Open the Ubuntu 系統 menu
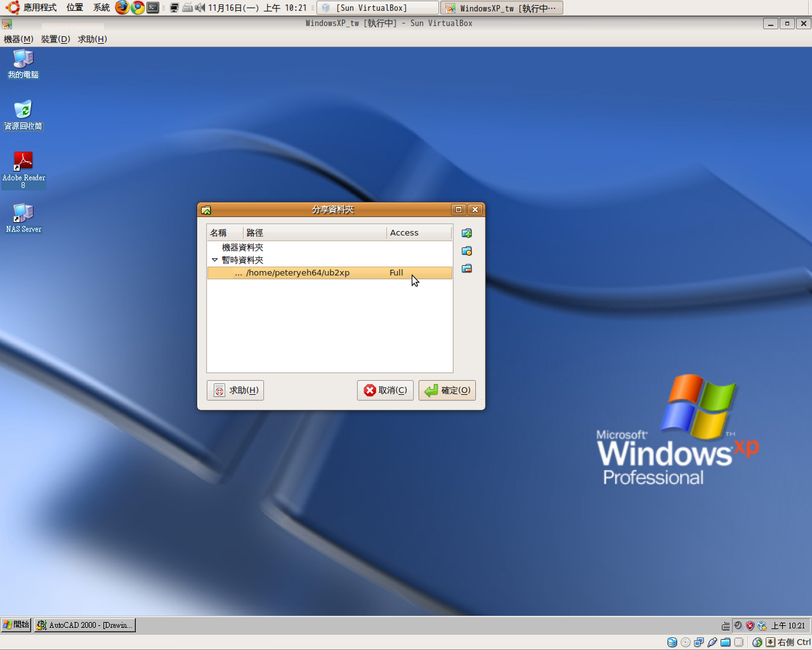812x650 pixels. pyautogui.click(x=101, y=8)
